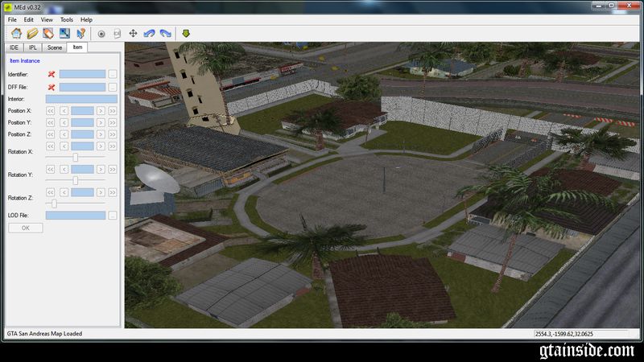
Task: Switch to the IDE tab
Action: tap(14, 47)
